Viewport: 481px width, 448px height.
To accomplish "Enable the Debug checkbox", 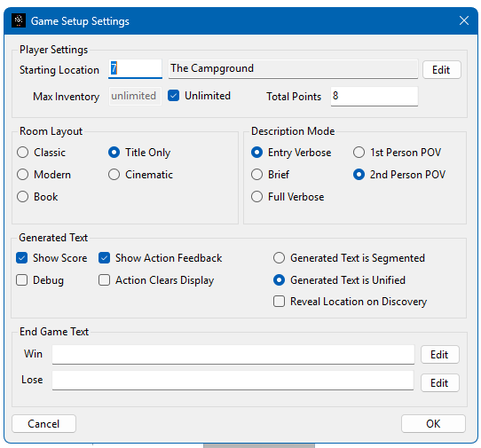I will (x=22, y=280).
